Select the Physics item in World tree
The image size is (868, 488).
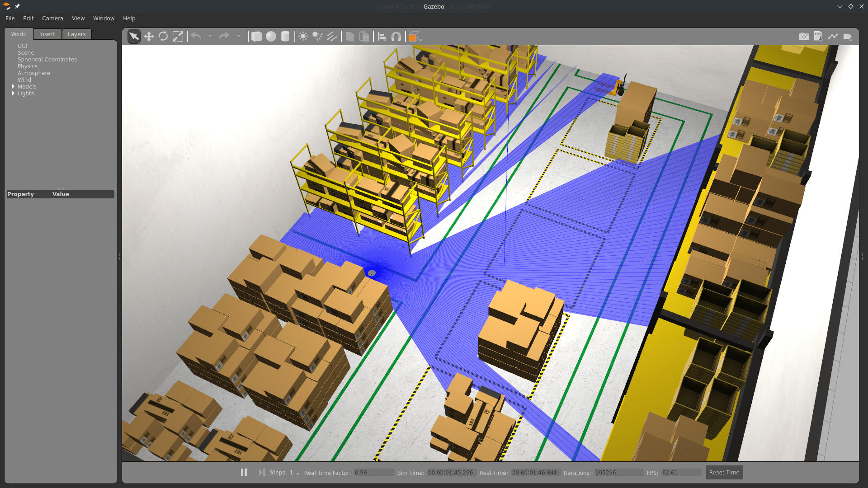click(28, 66)
